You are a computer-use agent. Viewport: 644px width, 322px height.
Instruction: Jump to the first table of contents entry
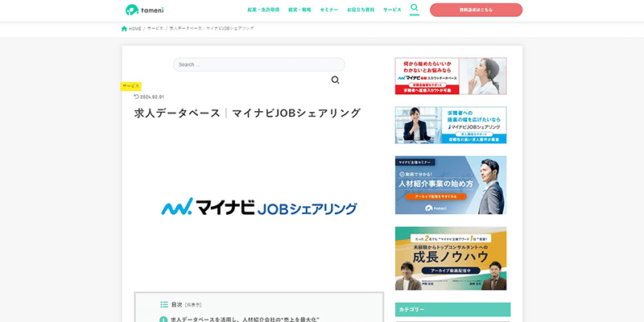245,319
